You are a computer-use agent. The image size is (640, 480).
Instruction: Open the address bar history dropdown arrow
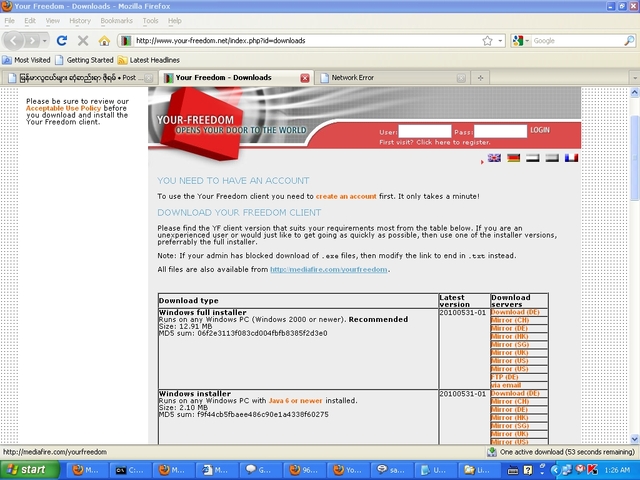[500, 40]
